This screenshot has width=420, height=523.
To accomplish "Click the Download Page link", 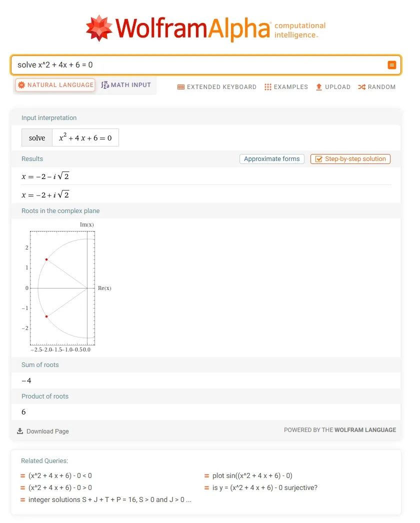I will 47,431.
